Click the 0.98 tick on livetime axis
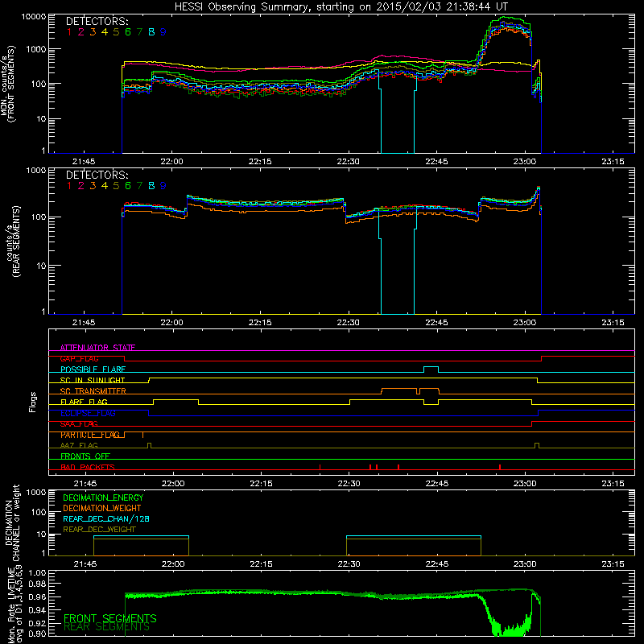The height and width of the screenshot is (644, 644). pos(37,584)
